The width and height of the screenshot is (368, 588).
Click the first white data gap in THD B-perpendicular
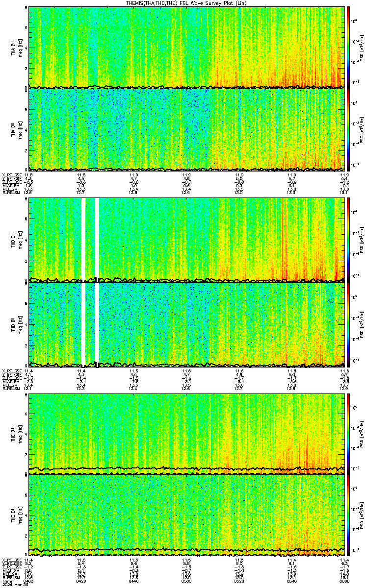coord(83,240)
